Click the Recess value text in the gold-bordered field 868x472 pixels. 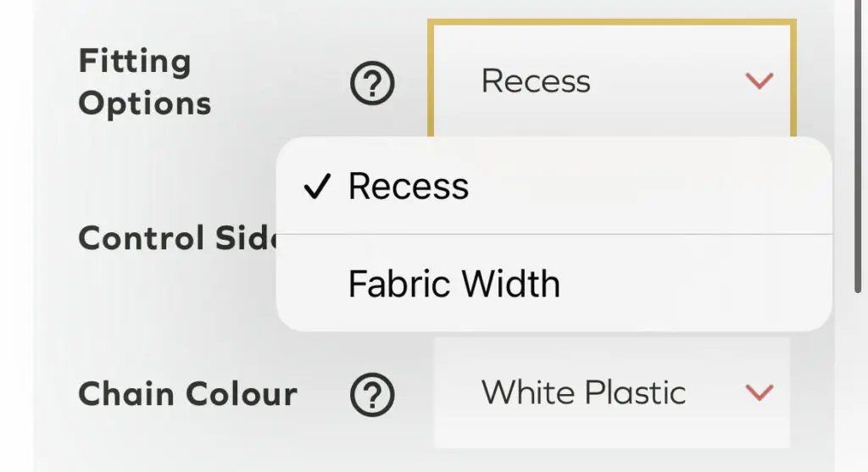(536, 81)
